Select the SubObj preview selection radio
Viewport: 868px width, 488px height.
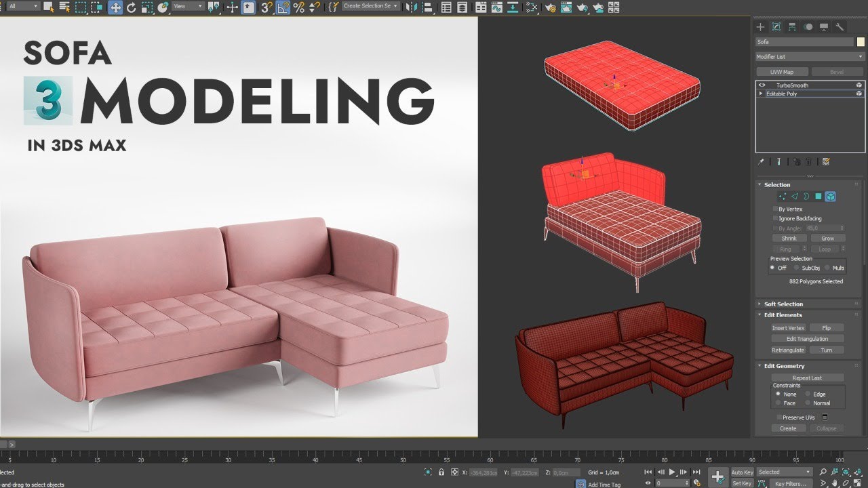click(x=796, y=268)
